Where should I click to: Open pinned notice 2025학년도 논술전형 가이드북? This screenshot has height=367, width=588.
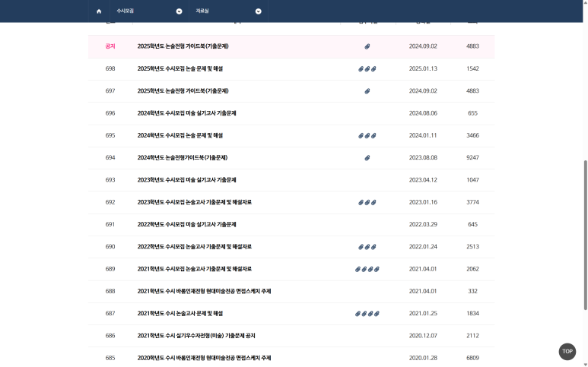183,46
